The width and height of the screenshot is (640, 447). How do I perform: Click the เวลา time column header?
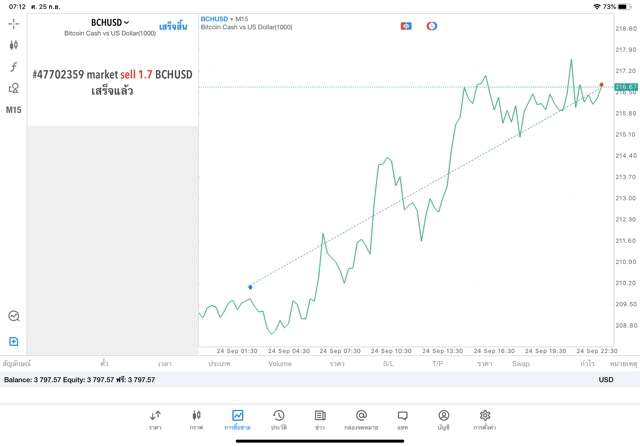point(165,363)
